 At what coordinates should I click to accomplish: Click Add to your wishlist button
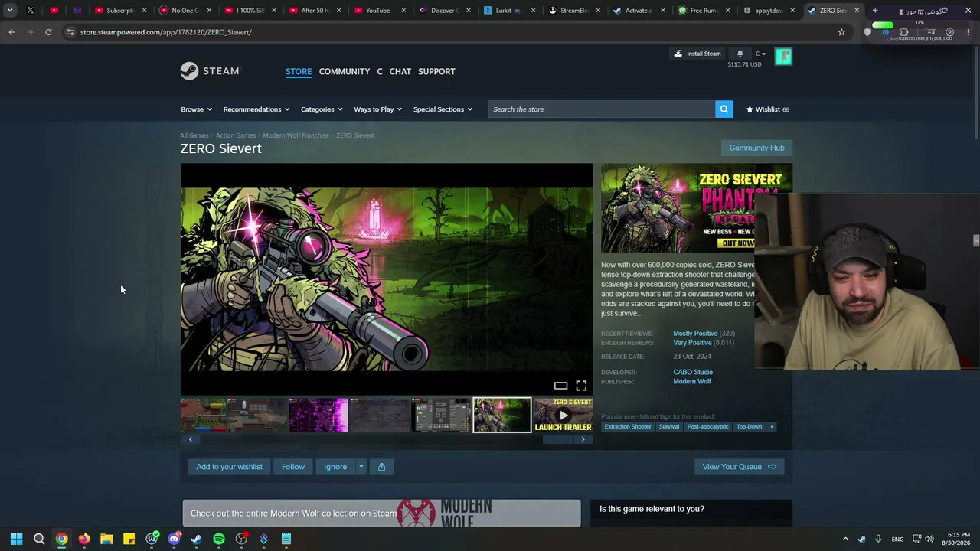pos(229,467)
